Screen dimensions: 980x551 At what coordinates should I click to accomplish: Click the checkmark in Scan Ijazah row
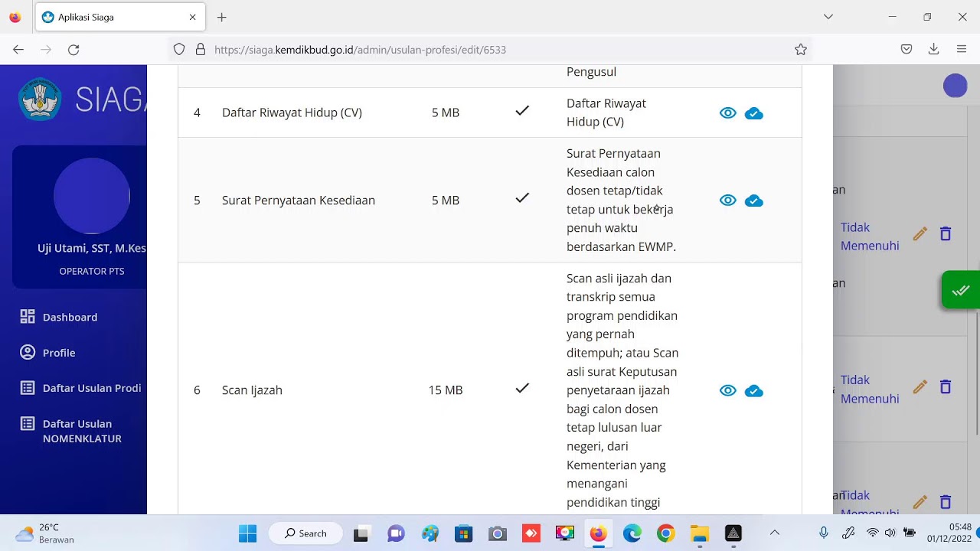(522, 388)
